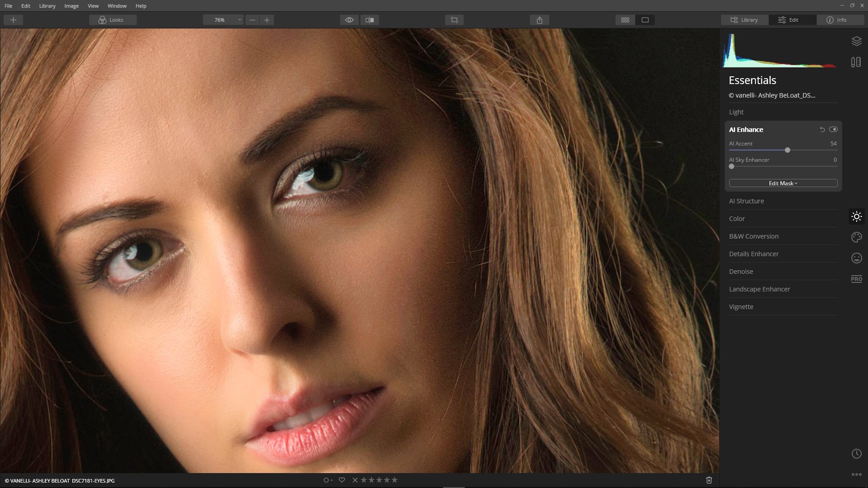868x488 pixels.
Task: Switch to the Library tab
Action: point(745,20)
